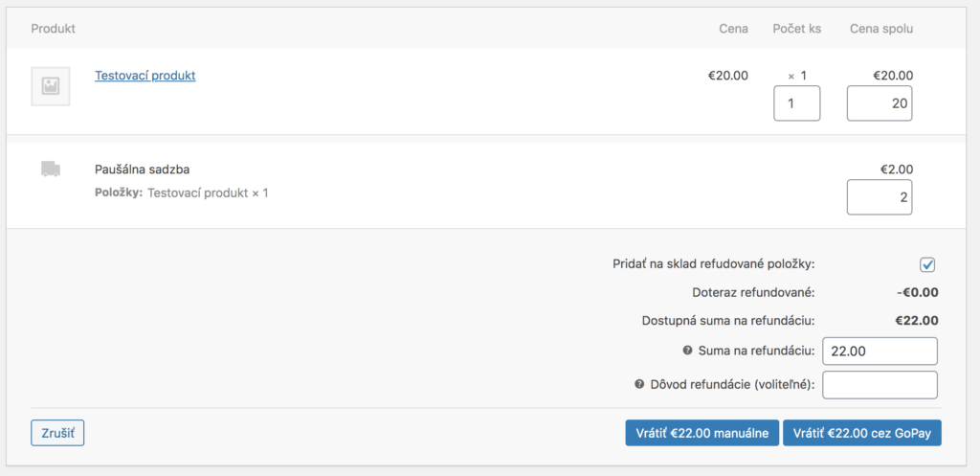This screenshot has height=476, width=980.
Task: Click the shipping truck icon
Action: [x=51, y=170]
